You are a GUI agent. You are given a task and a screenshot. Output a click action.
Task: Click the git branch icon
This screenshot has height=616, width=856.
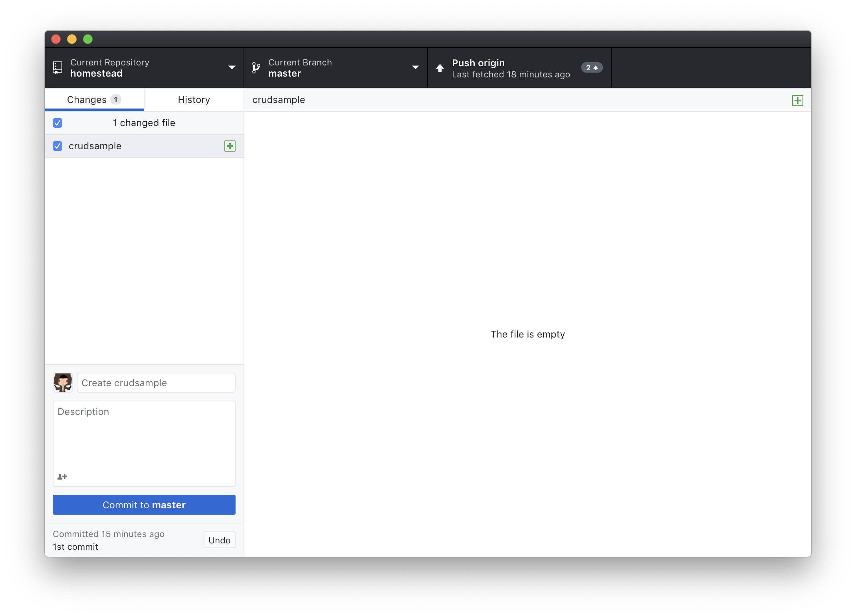pyautogui.click(x=256, y=68)
